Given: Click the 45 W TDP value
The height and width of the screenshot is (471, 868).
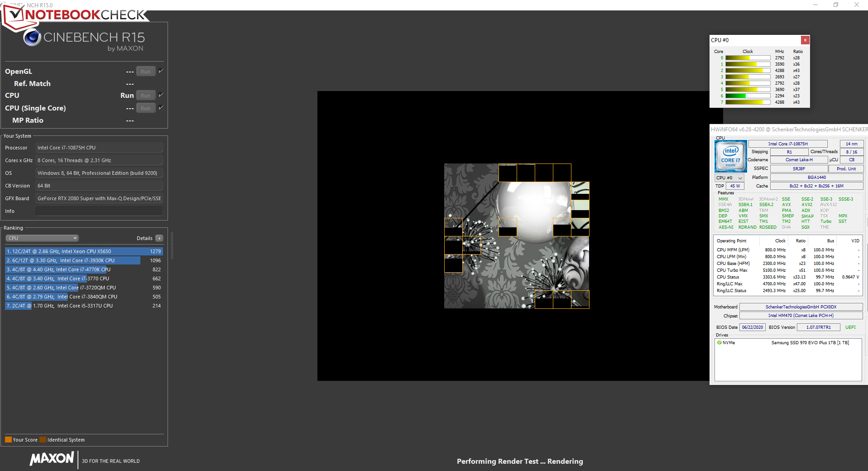Looking at the screenshot, I should [x=735, y=186].
